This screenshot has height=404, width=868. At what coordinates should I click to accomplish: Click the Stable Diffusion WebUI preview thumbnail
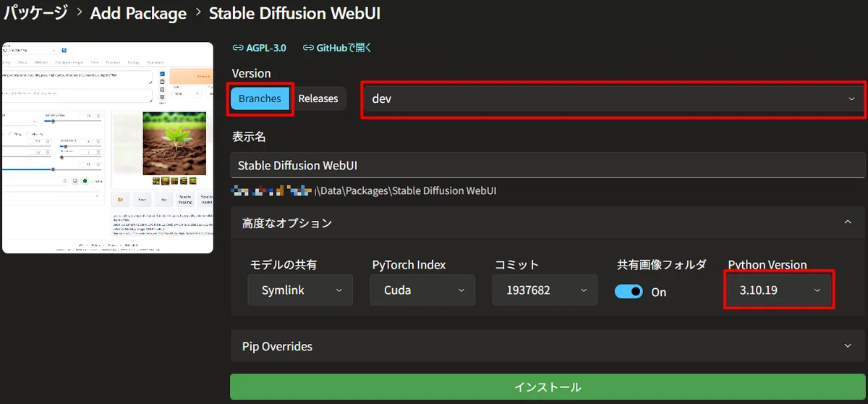click(x=108, y=148)
